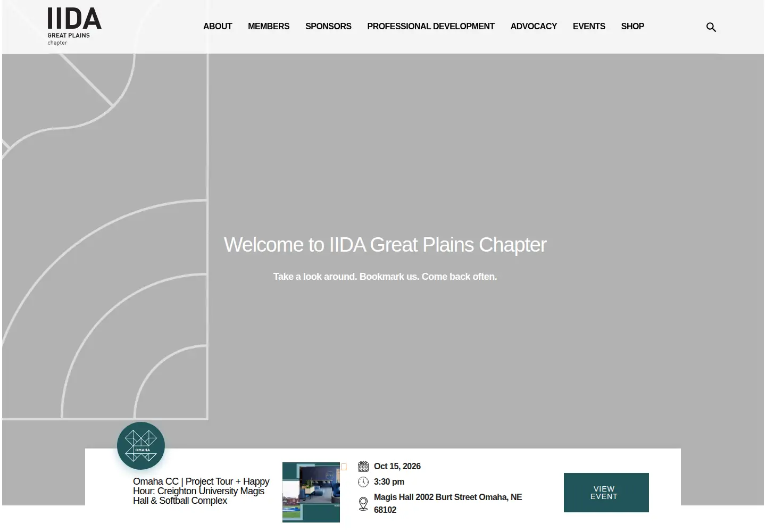Open the About menu
This screenshot has height=532, width=766.
click(218, 26)
